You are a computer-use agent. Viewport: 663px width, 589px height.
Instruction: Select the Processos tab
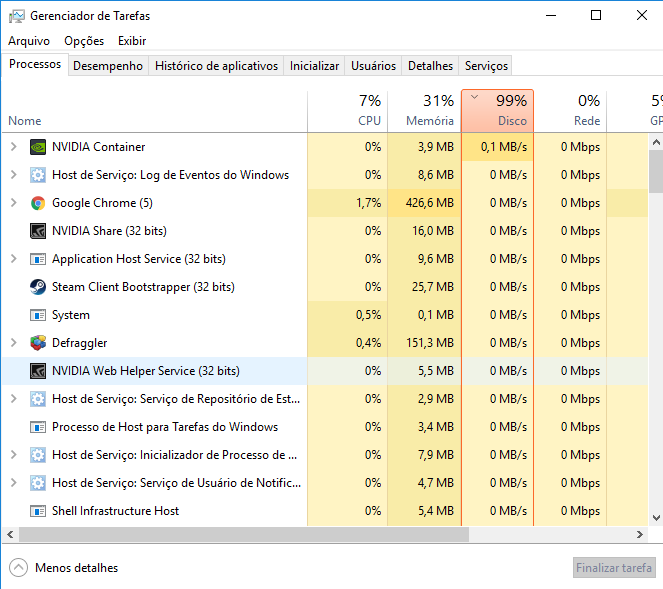[x=35, y=64]
